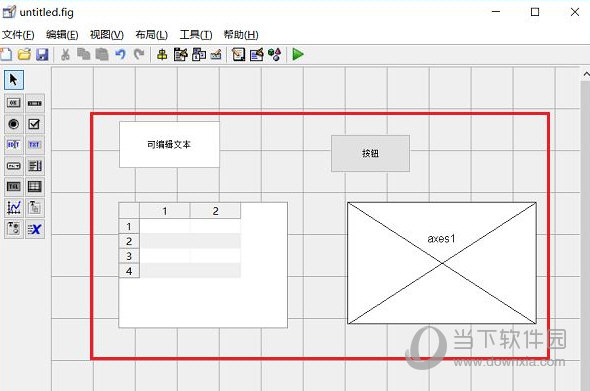The width and height of the screenshot is (590, 391).
Task: Open a figure with the yellow folder icon
Action: [x=24, y=55]
